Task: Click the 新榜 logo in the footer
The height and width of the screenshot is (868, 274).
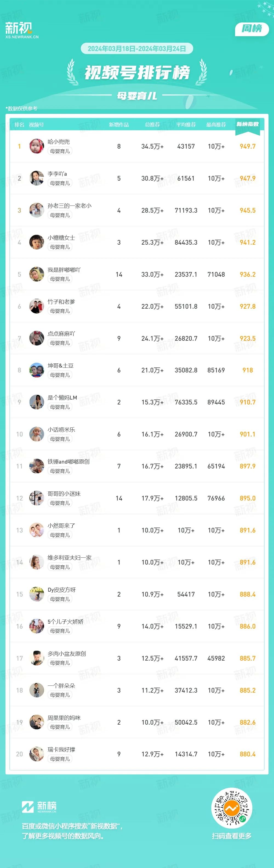Action: click(39, 807)
